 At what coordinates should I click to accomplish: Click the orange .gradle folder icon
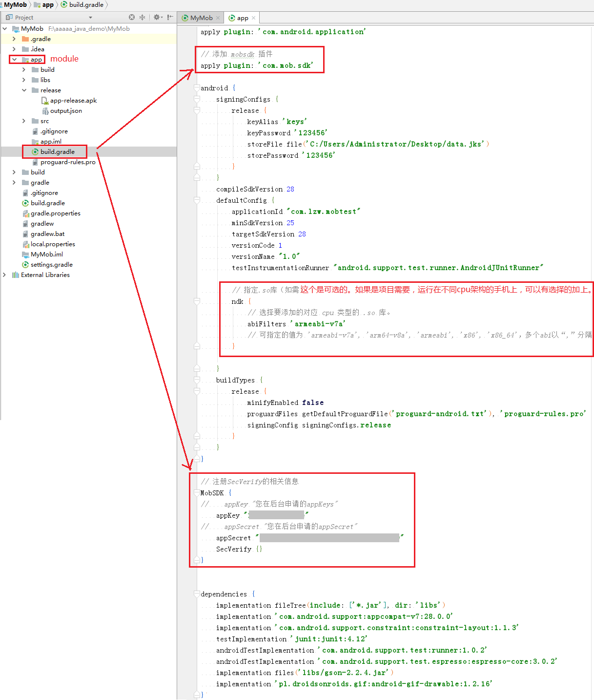pos(25,39)
